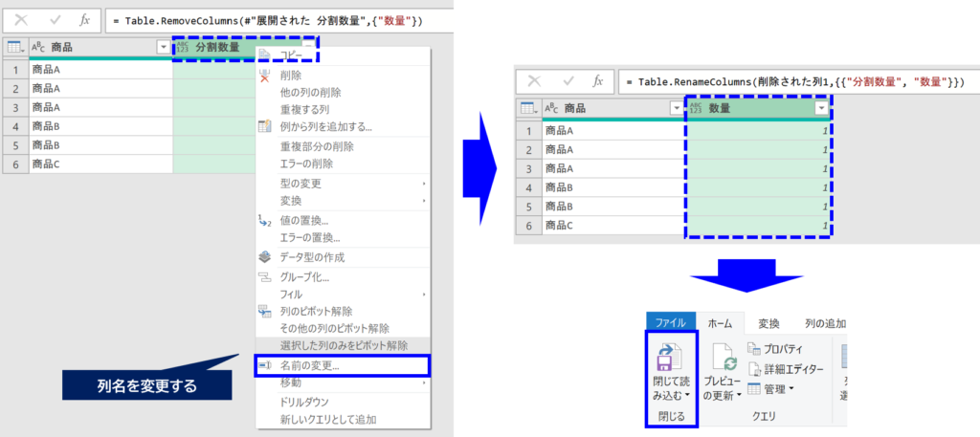Expand the プレビューの更新 dropdown arrow
Viewport: 980px width, 437px height.
click(738, 396)
